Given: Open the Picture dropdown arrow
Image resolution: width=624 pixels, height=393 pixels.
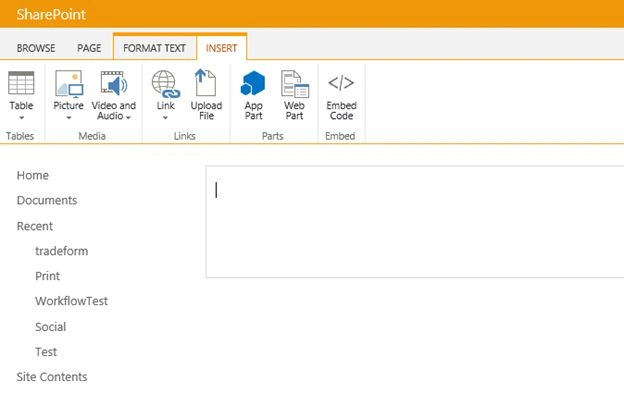Looking at the screenshot, I should [x=69, y=118].
